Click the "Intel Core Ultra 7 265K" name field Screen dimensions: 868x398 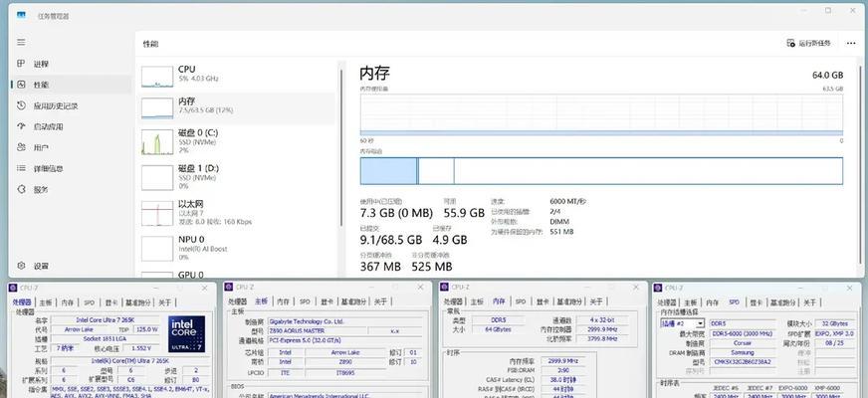pyautogui.click(x=105, y=320)
